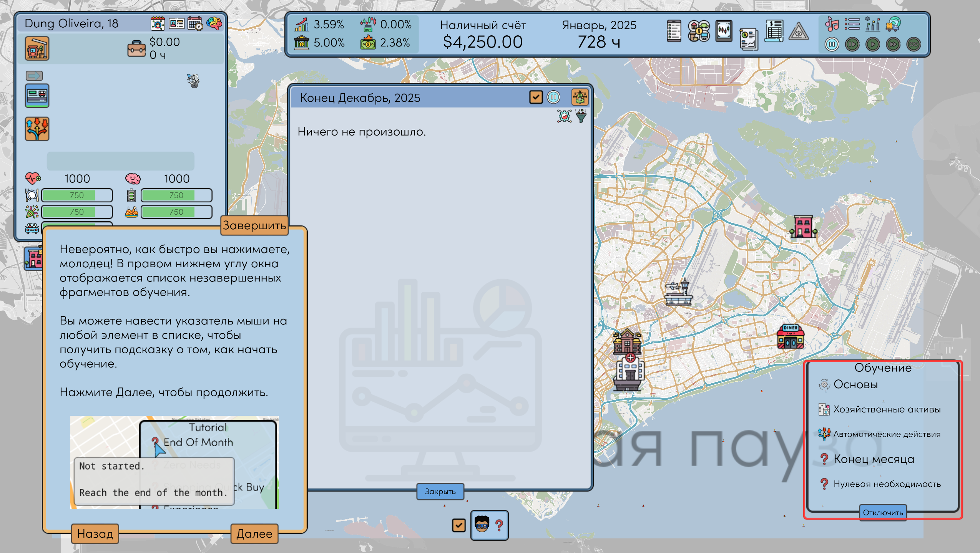Click the Diner restaurant map icon
Viewport: 980px width, 553px height.
point(791,336)
